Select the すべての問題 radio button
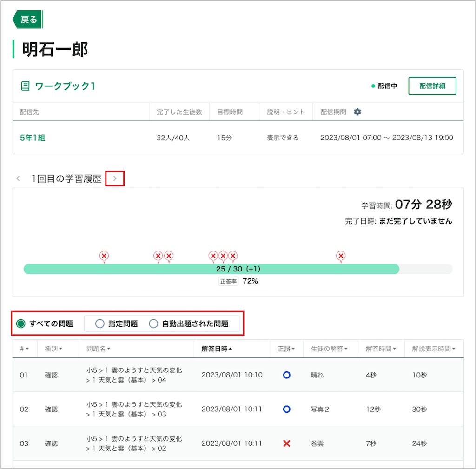This screenshot has width=476, height=469. pyautogui.click(x=21, y=324)
